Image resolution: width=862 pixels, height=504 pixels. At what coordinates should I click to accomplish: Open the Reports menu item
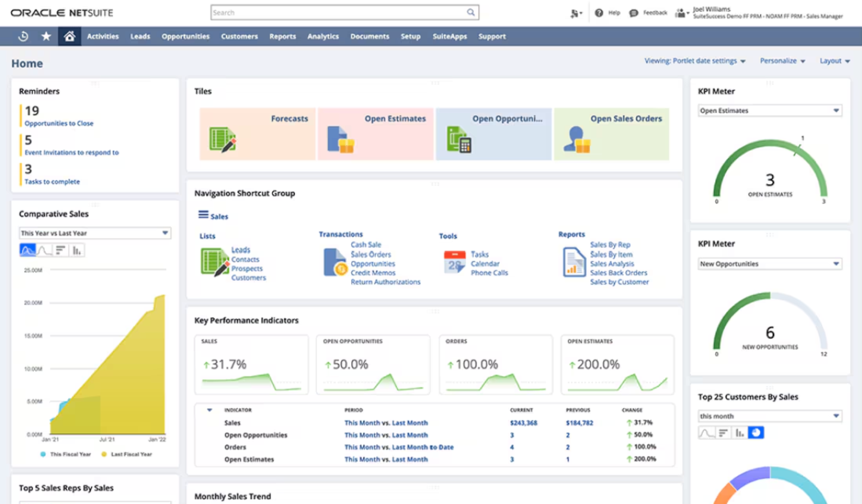point(282,36)
